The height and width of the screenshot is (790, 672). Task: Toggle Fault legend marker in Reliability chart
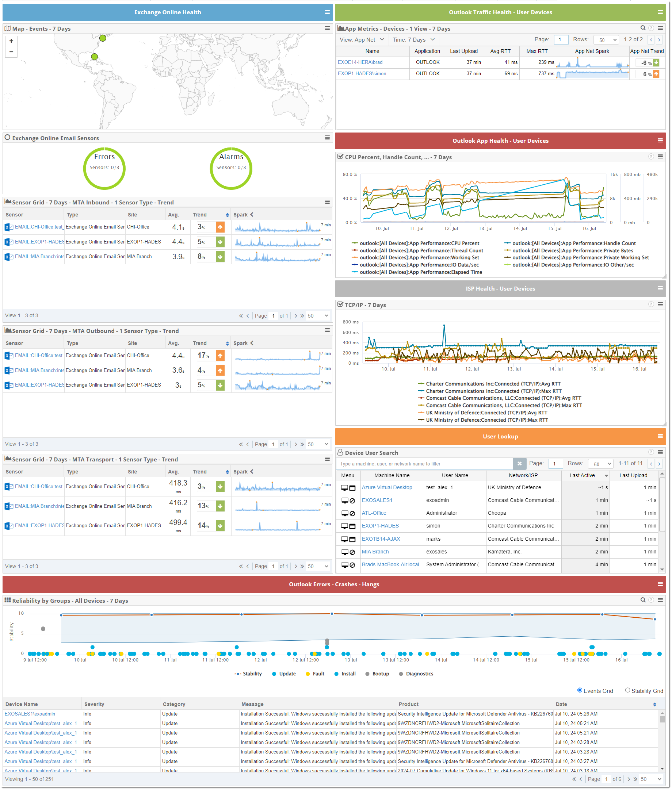coord(308,674)
